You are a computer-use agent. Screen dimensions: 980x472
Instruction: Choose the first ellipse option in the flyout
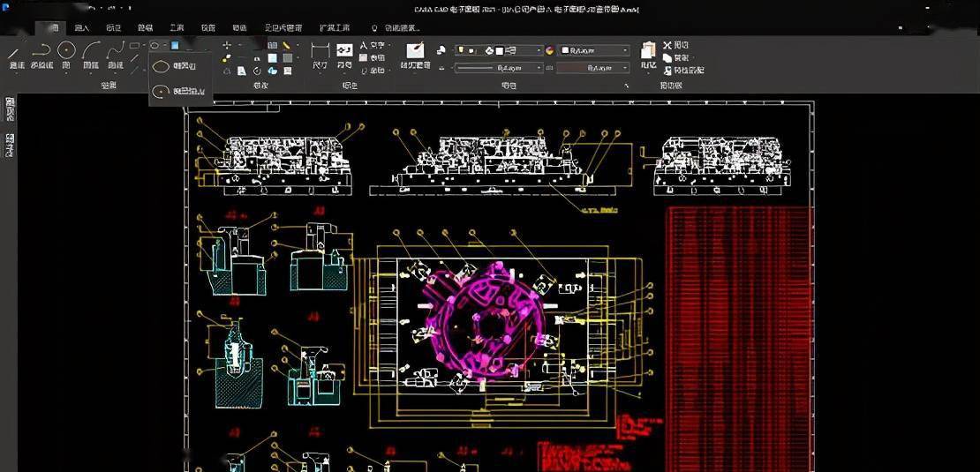pos(180,65)
